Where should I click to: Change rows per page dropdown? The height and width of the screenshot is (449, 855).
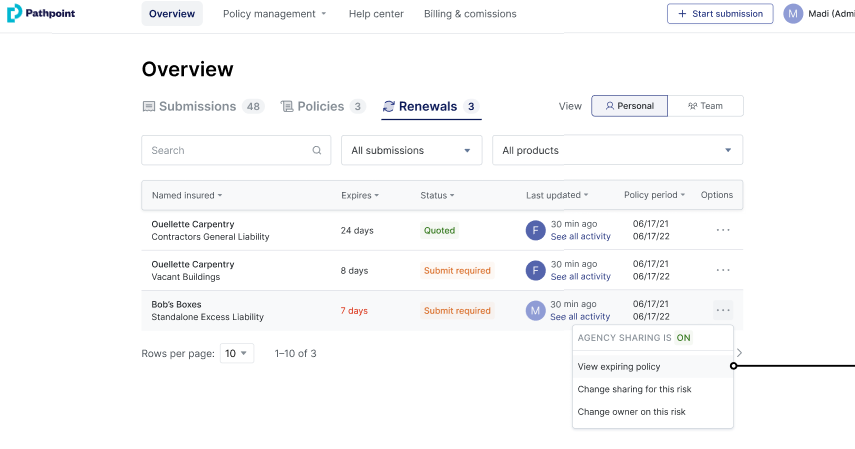238,353
